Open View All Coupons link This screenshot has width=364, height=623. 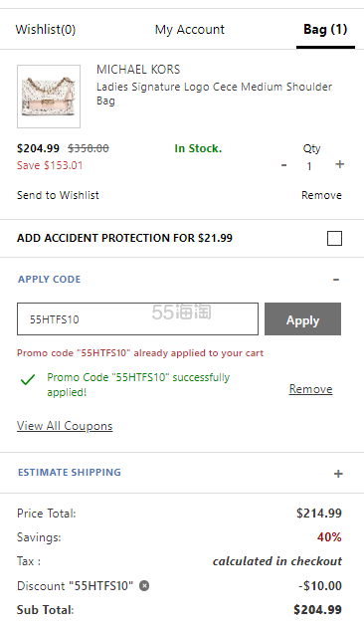[65, 426]
